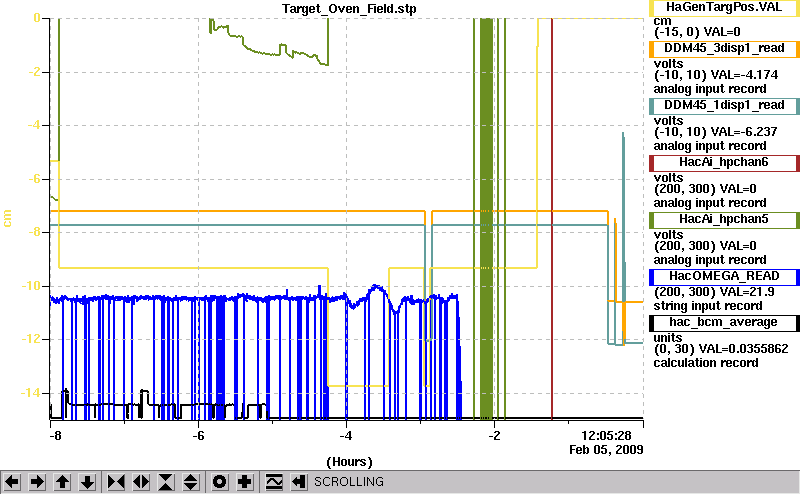Viewport: 800px width, 494px height.
Task: Click the SCROLLING status text
Action: pos(348,482)
